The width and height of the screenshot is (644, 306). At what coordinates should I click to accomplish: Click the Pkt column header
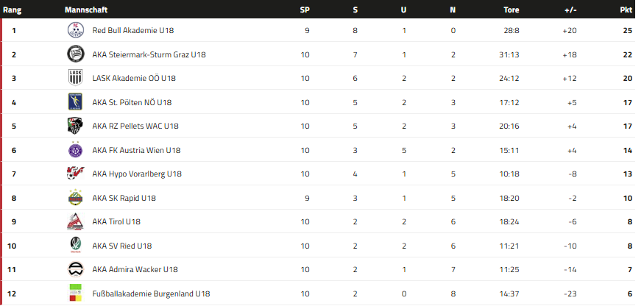[x=626, y=10]
